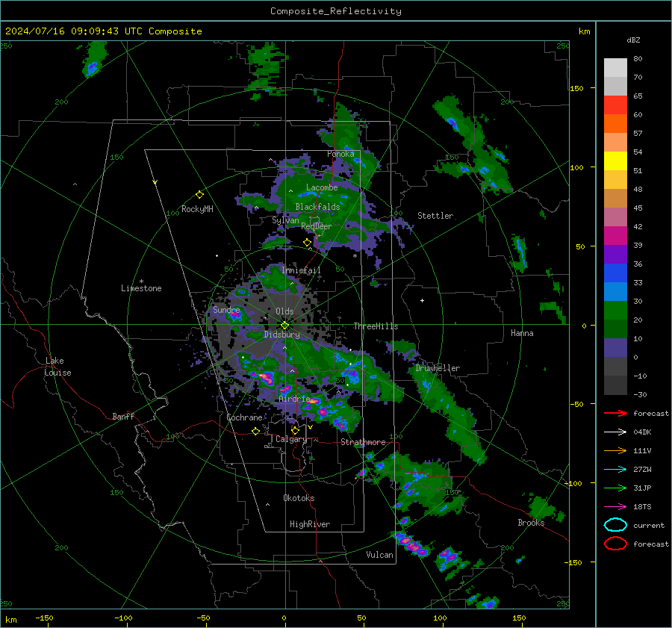Select the purple 36–39 dBZ color swatch
672x628 pixels.
[x=615, y=255]
